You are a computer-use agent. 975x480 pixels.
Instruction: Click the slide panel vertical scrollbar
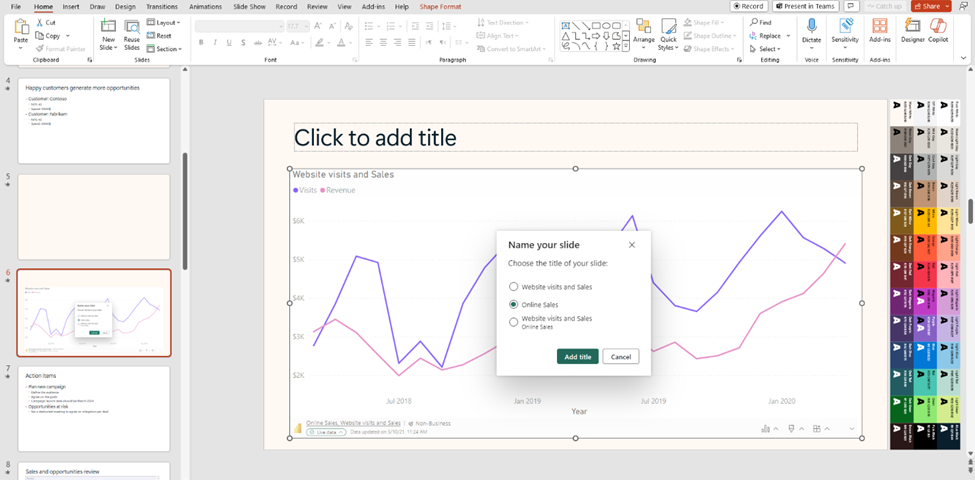click(184, 211)
